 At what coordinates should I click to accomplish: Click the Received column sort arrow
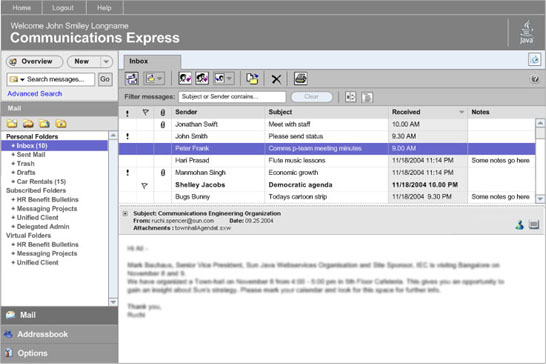(x=461, y=112)
